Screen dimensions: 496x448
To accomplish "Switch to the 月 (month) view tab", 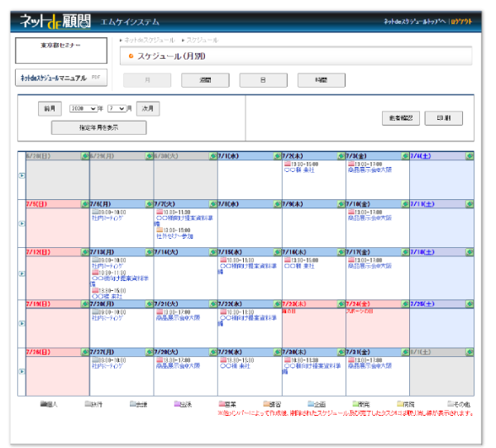I will [147, 80].
